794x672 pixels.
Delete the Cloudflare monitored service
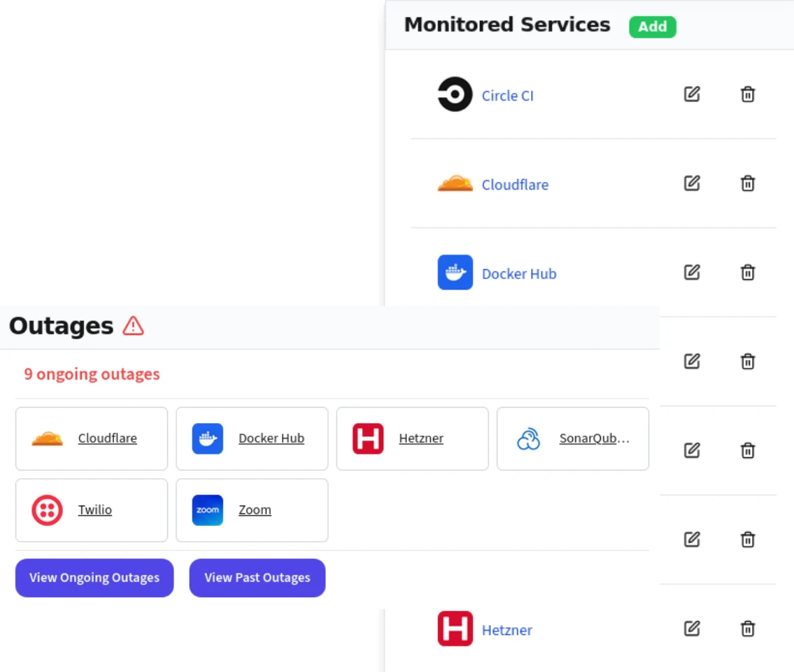pyautogui.click(x=747, y=183)
